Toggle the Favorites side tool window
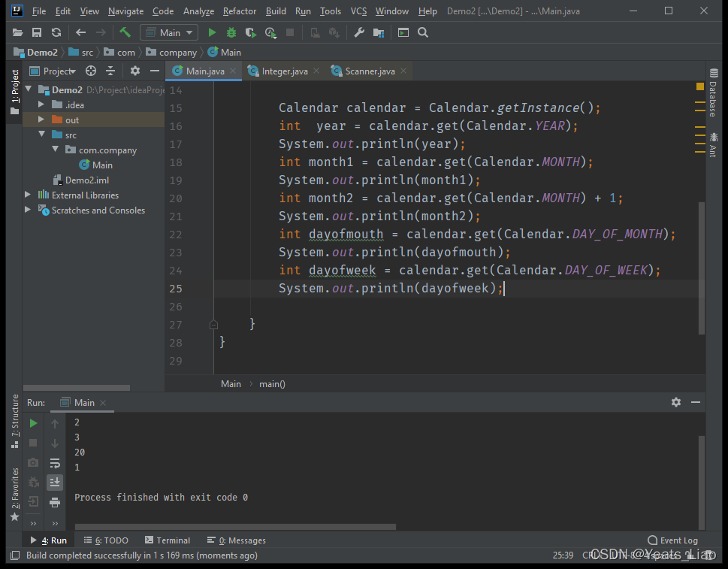Image resolution: width=728 pixels, height=569 pixels. [15, 495]
